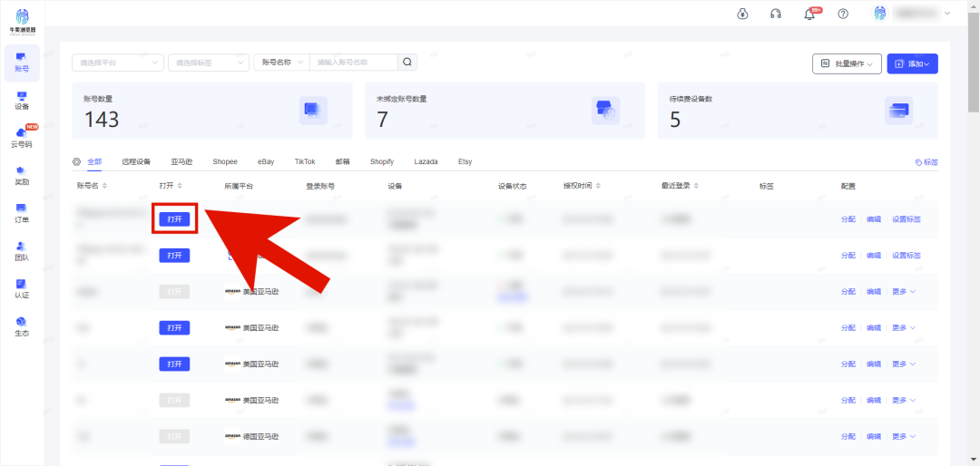980x466 pixels.
Task: Click the 账号数量 143 statistic
Action: tap(102, 119)
